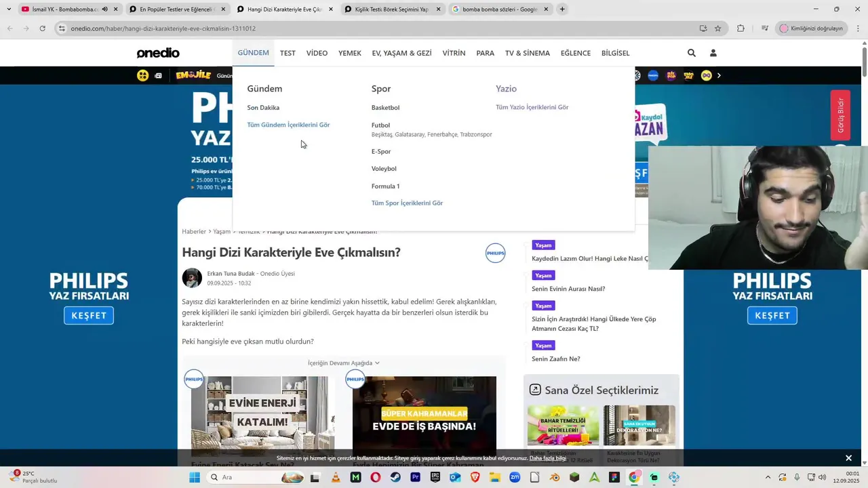Image resolution: width=868 pixels, height=488 pixels.
Task: Switch to the 'bomba bomba sözleri' Google tab
Action: [x=500, y=9]
